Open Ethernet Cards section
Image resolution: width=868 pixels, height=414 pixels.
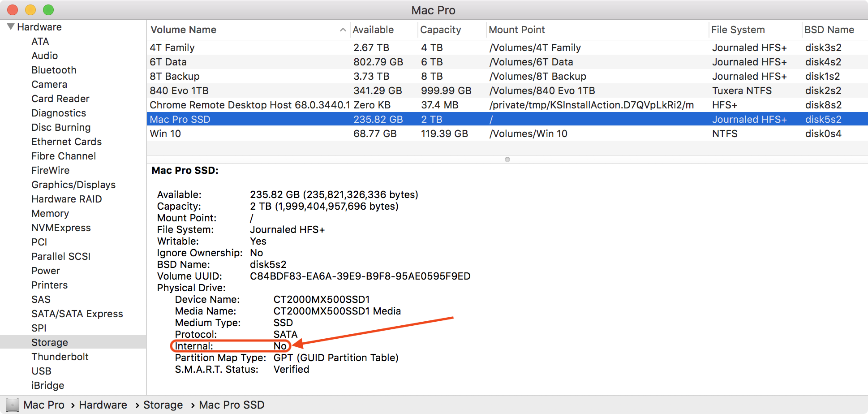[x=67, y=142]
